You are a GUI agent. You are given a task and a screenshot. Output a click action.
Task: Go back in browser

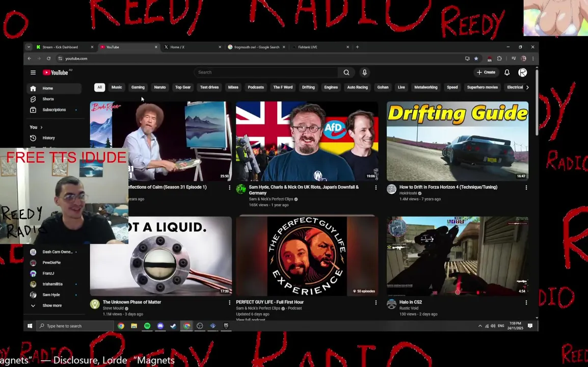[x=29, y=59]
